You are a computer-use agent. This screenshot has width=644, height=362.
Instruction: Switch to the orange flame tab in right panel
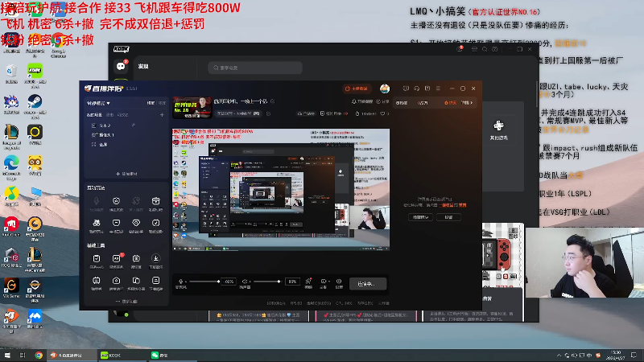coord(450,103)
